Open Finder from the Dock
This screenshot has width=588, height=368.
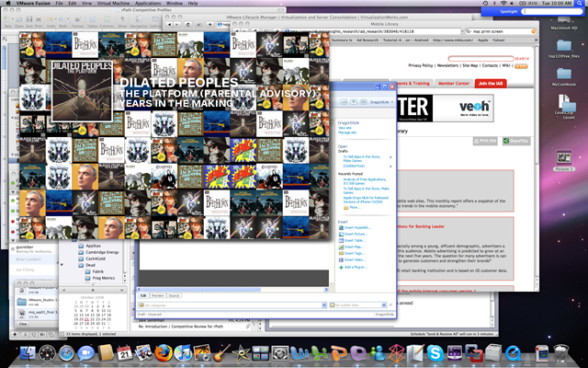point(27,352)
